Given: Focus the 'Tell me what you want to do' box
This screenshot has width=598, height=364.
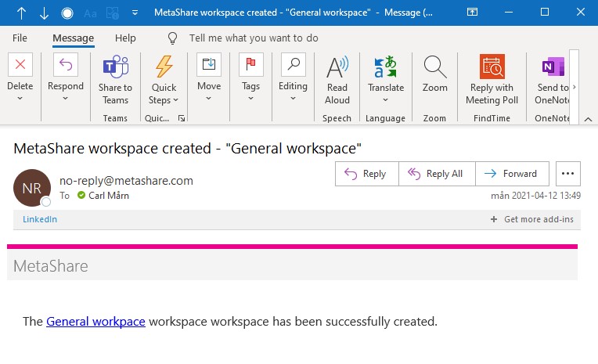Looking at the screenshot, I should [254, 38].
